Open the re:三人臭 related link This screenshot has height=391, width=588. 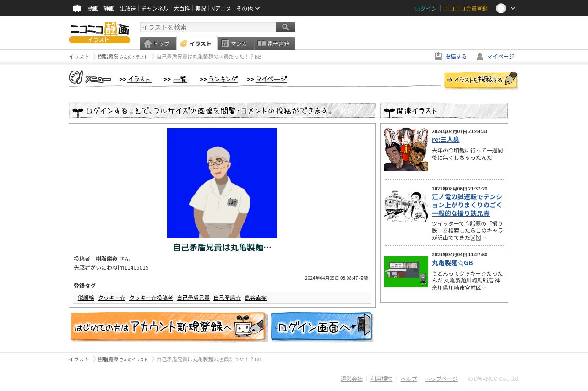click(x=446, y=139)
